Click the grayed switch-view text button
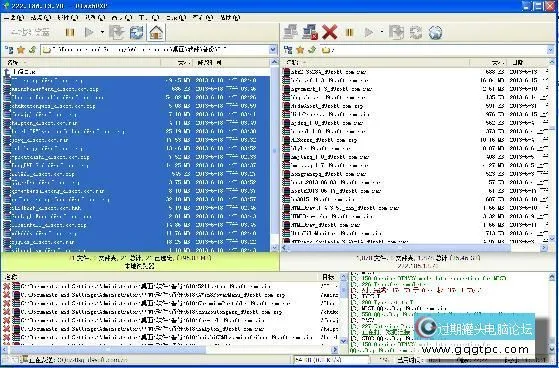The height and width of the screenshot is (368, 559). pyautogui.click(x=30, y=33)
